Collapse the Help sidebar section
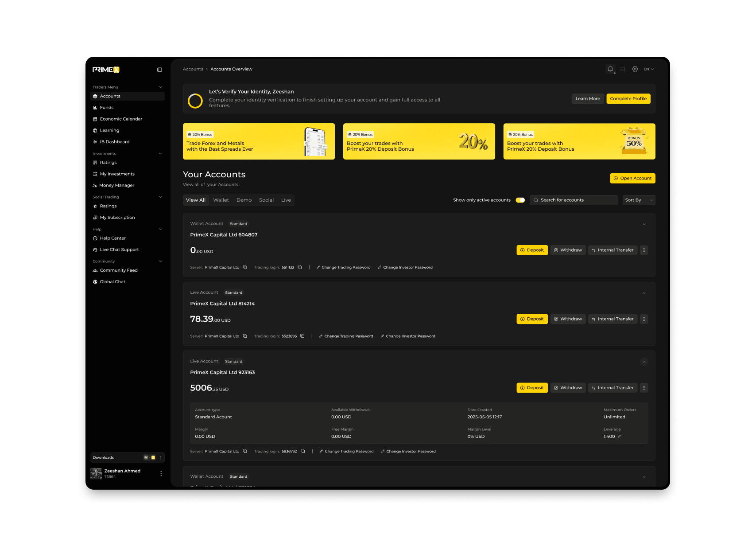The image size is (756, 546). click(160, 230)
